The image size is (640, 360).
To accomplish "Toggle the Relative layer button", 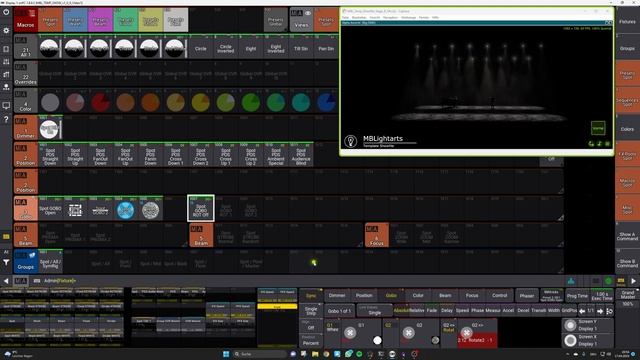I will click(417, 311).
